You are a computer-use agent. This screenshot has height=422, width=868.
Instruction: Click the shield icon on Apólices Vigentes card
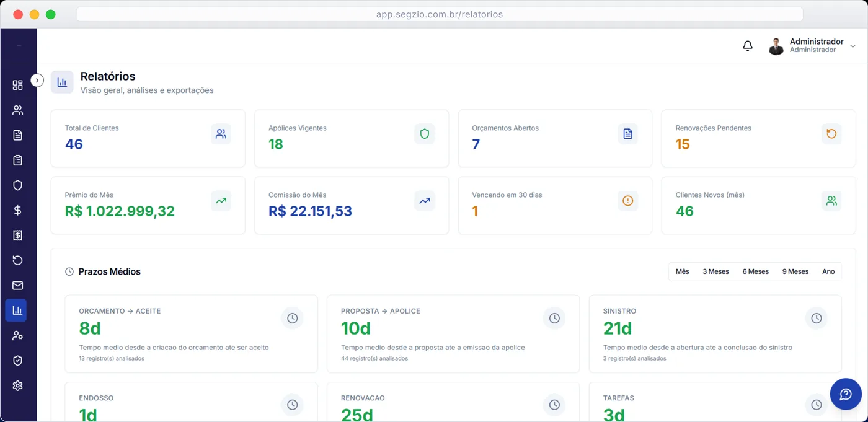pos(425,134)
